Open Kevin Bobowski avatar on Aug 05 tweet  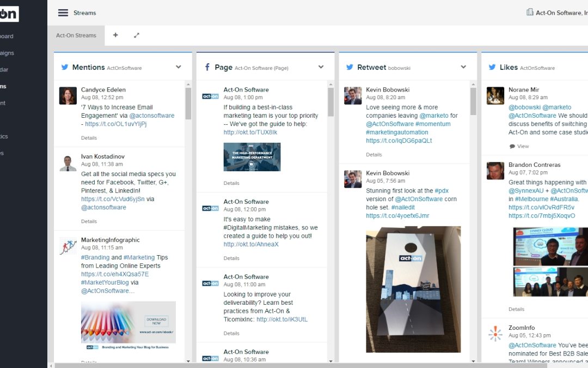coord(353,179)
